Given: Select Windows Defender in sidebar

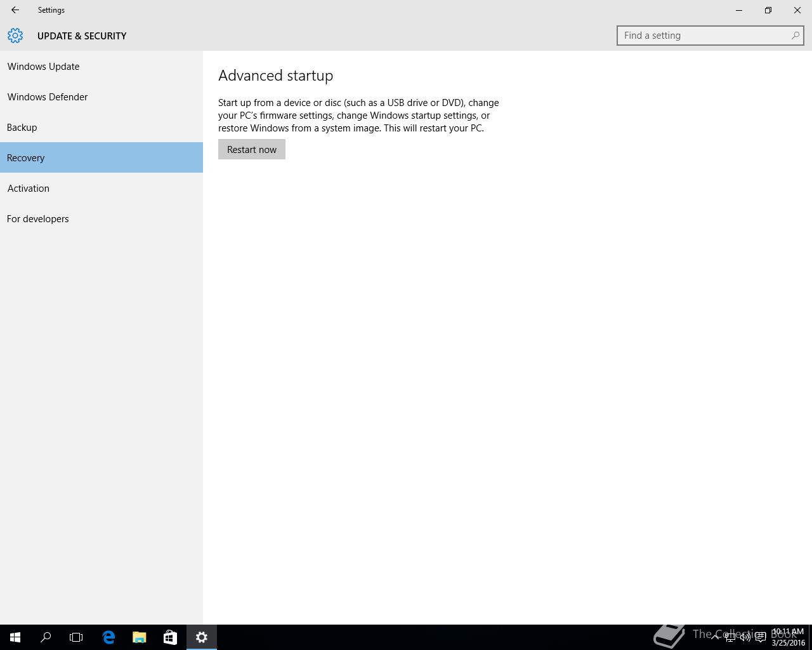Looking at the screenshot, I should 101,96.
